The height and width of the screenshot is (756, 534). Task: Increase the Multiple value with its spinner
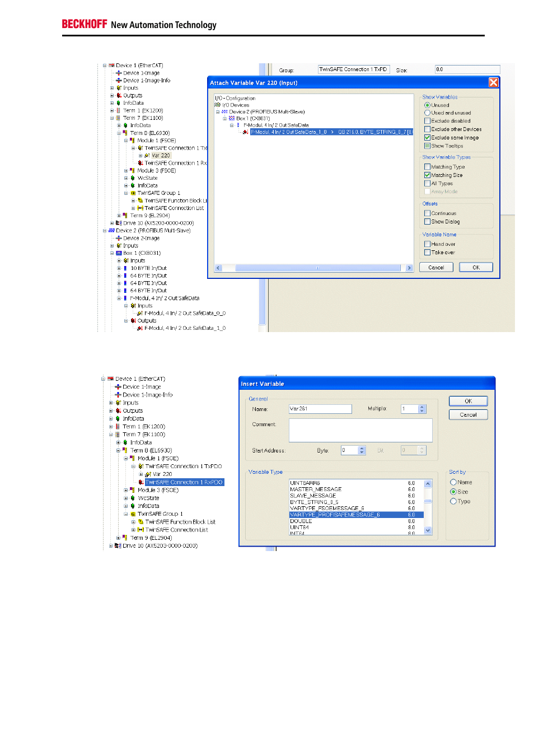[422, 407]
